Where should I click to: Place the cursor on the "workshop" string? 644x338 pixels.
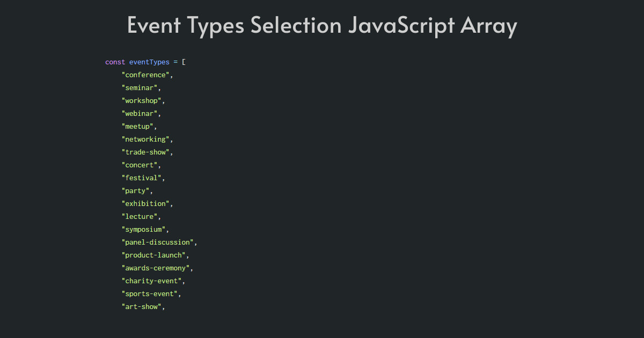[142, 101]
